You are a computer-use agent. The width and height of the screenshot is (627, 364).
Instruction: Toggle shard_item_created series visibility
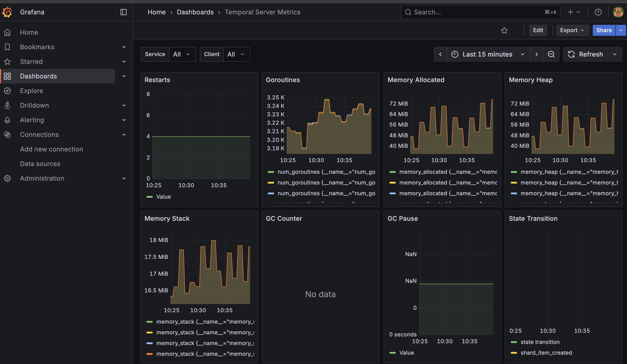coord(546,353)
